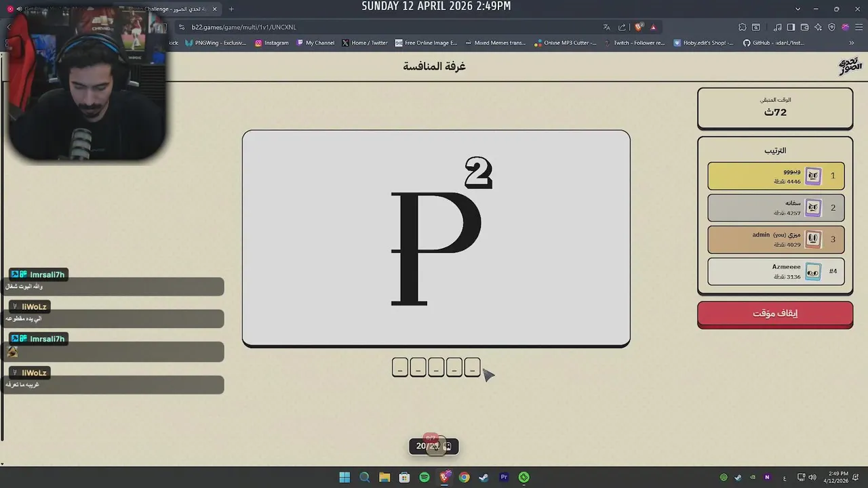Click the OneNote icon in system tray
868x488 pixels.
tap(767, 477)
